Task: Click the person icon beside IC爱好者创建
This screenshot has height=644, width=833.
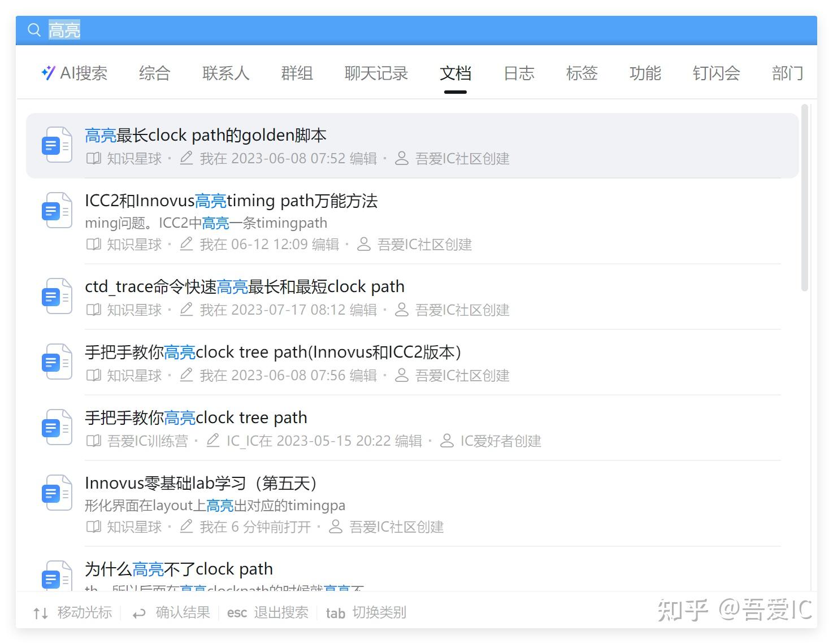Action: coord(446,441)
